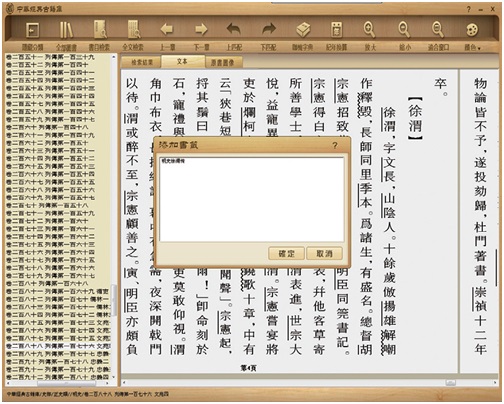Open the 書目檢索 catalog search icon

click(x=100, y=30)
